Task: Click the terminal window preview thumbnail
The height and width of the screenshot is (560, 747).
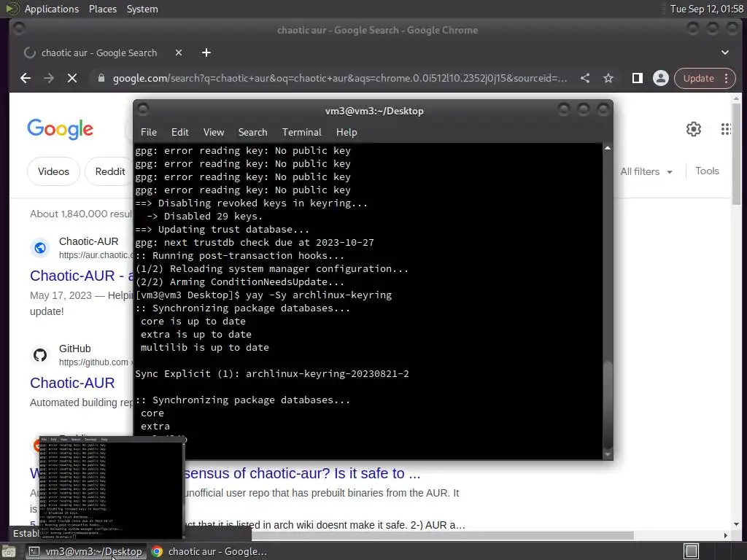Action: pos(111,488)
